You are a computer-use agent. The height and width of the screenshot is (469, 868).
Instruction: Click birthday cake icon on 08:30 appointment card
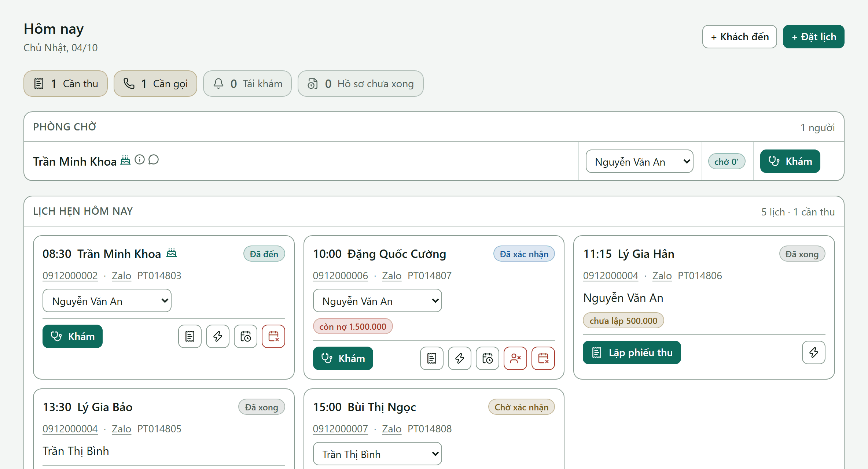point(172,253)
